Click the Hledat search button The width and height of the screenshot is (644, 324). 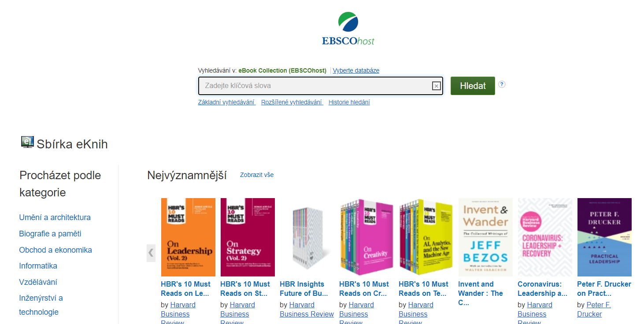click(x=473, y=86)
